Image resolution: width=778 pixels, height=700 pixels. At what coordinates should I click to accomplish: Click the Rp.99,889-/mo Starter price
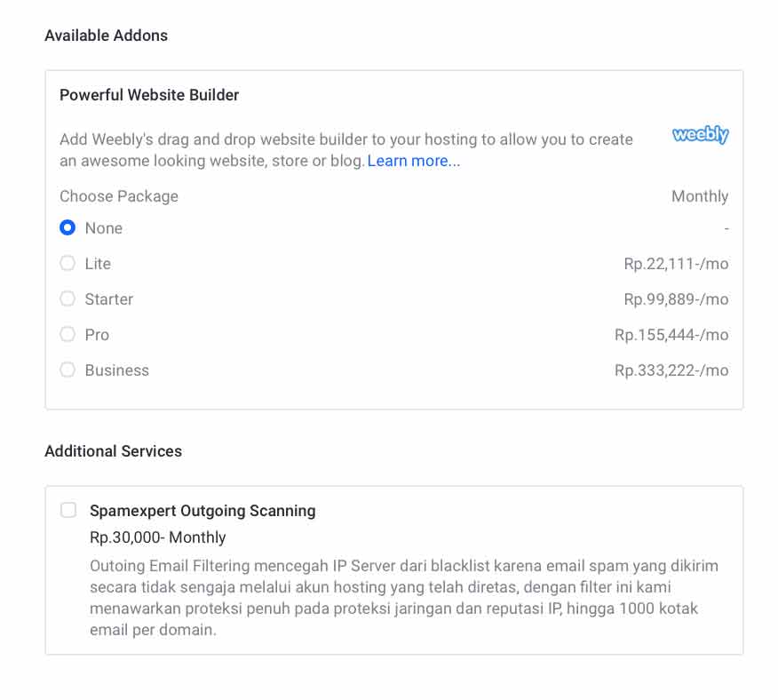(676, 299)
